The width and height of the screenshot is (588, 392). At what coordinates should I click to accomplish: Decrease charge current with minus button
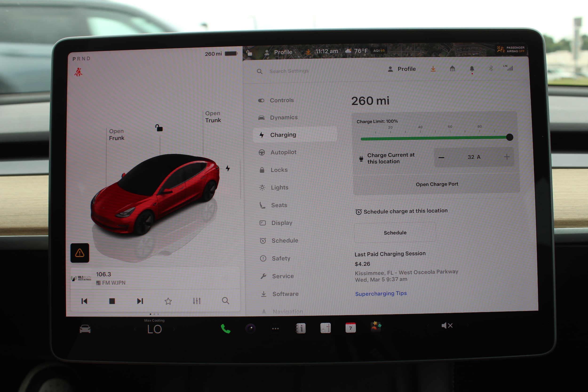click(441, 158)
